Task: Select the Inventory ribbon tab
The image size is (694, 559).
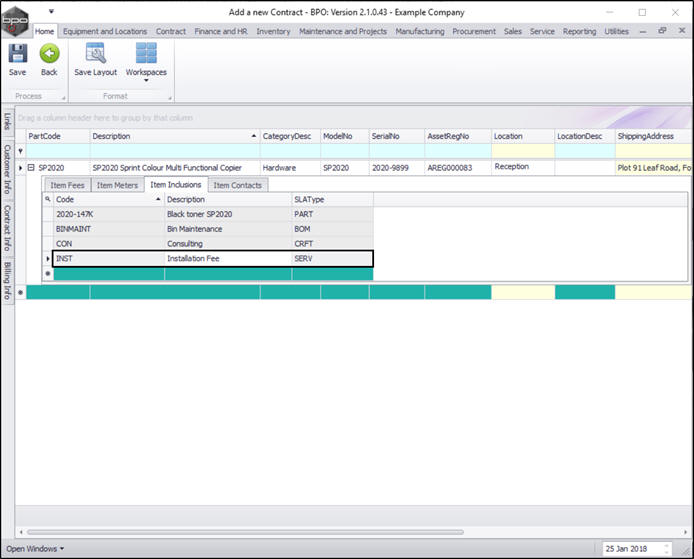Action: click(x=273, y=31)
